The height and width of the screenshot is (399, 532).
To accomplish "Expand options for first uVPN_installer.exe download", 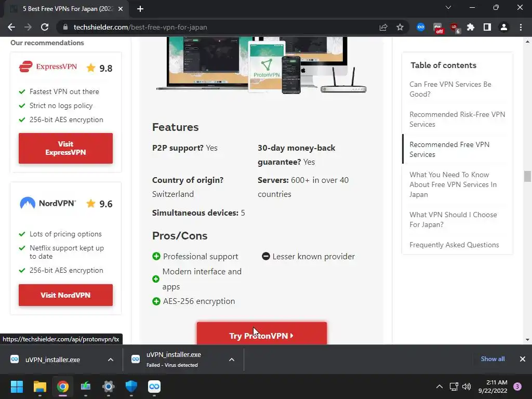I will 111,360.
